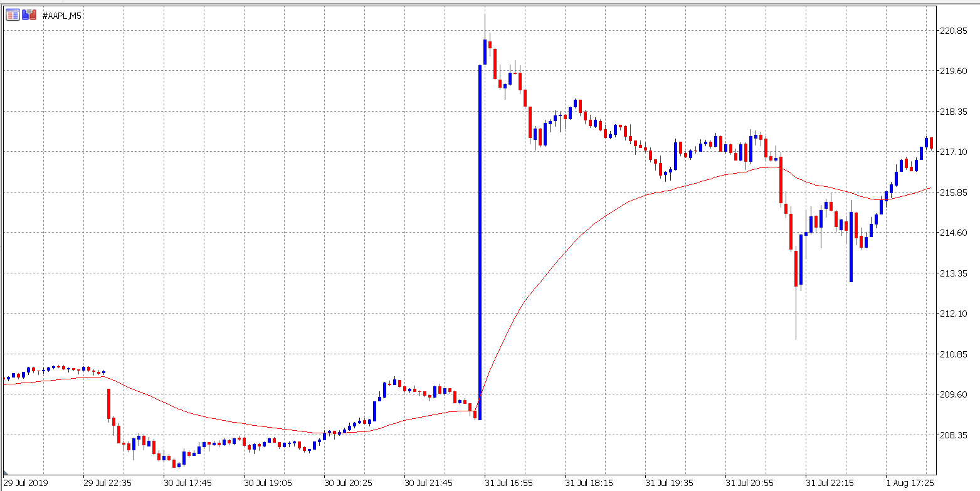
Task: Click the 31 Jul 22:15 time label
Action: 830,483
